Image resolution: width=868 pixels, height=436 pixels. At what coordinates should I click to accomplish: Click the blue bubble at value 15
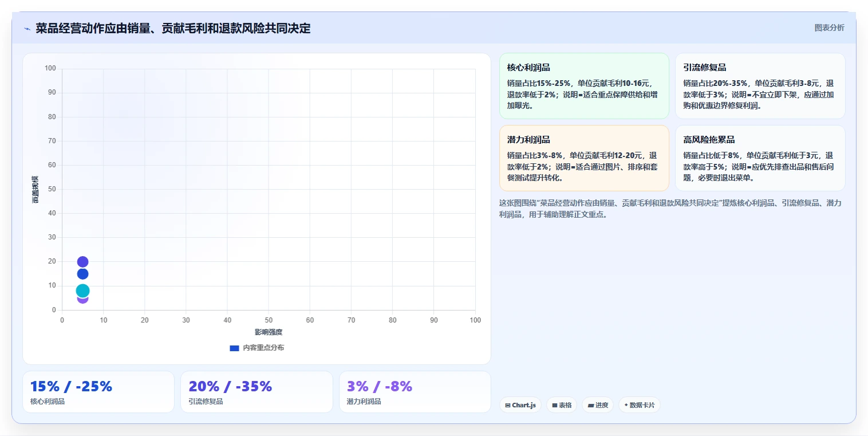82,274
